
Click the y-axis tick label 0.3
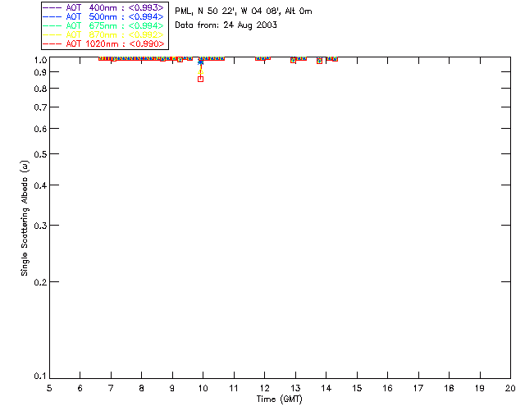coord(40,226)
